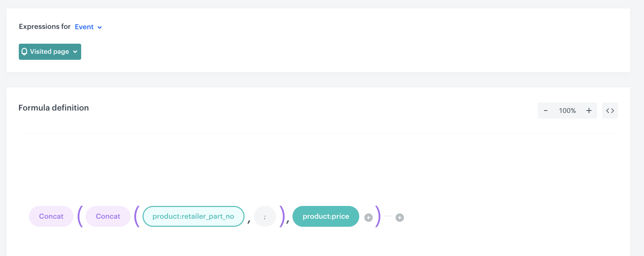The height and width of the screenshot is (256, 644).
Task: Select the product:retailer_part_no parameter pill
Action: coord(193,216)
